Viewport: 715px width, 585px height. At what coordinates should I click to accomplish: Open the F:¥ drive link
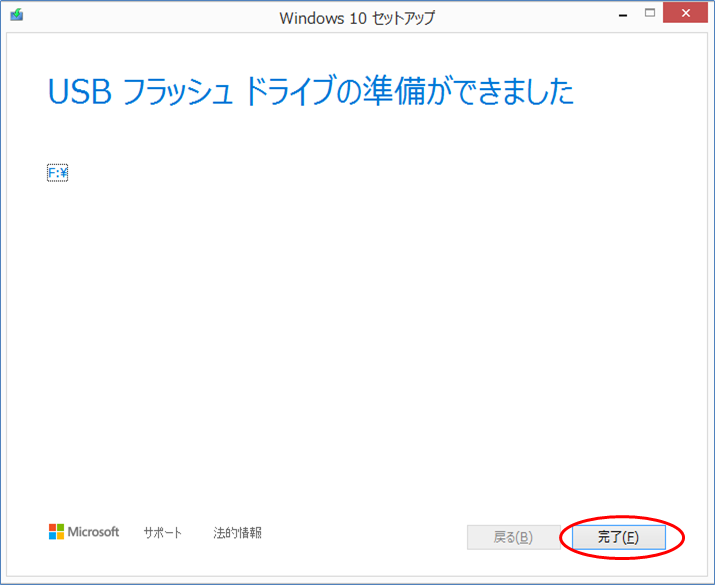[57, 173]
